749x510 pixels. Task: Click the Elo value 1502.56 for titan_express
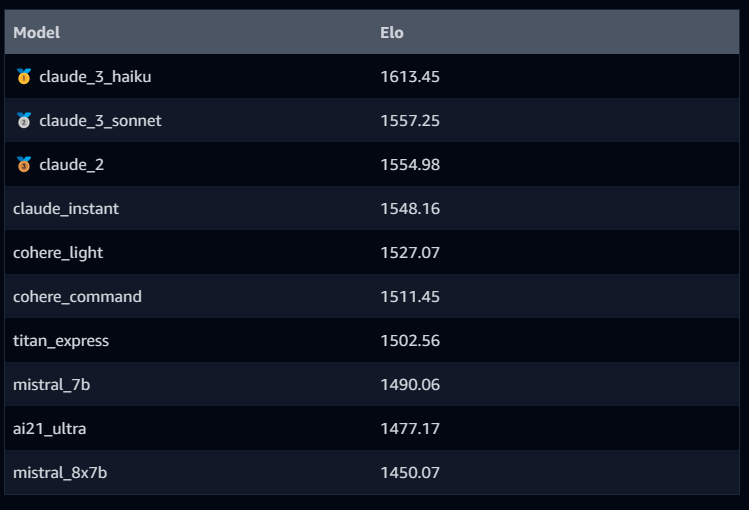tap(410, 340)
